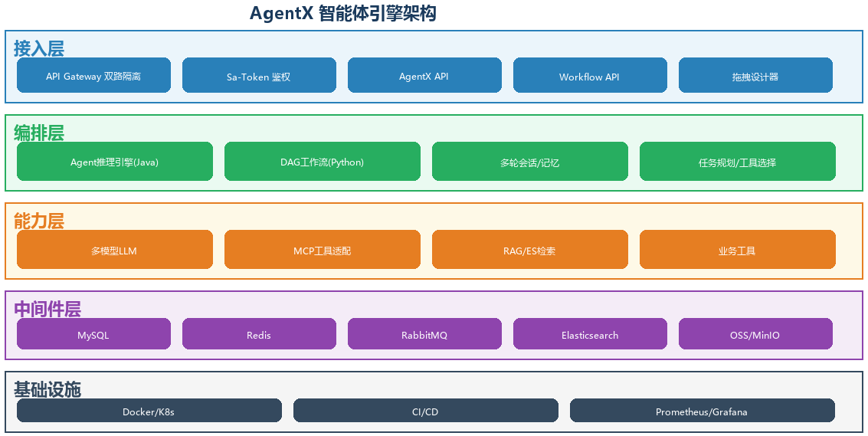Click the 基础设施 heading
Screen dimensions: 868x436
pyautogui.click(x=47, y=389)
